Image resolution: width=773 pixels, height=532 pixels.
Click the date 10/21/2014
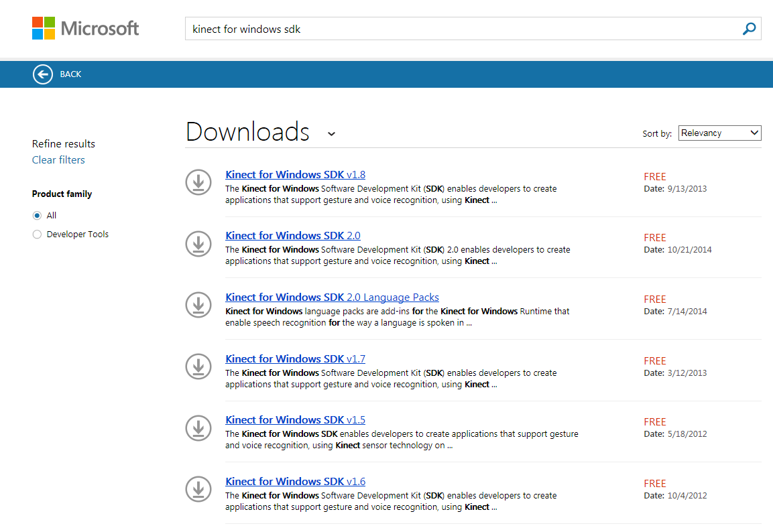689,250
